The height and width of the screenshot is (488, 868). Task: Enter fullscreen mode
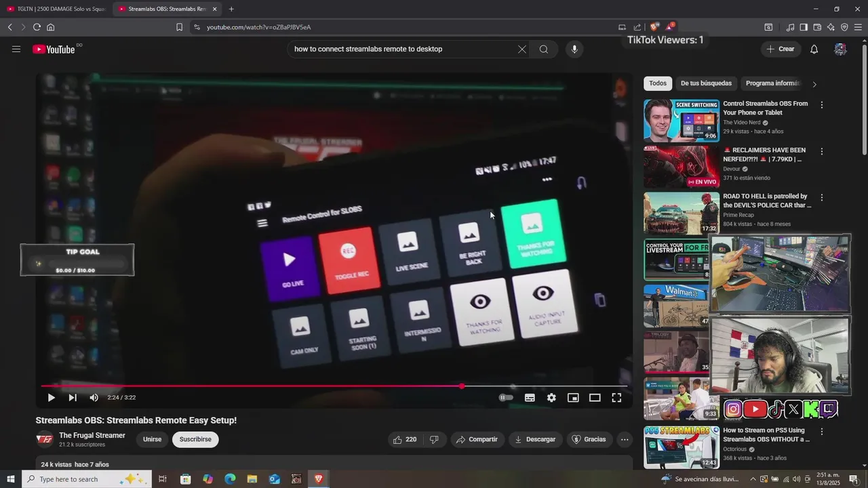click(616, 398)
